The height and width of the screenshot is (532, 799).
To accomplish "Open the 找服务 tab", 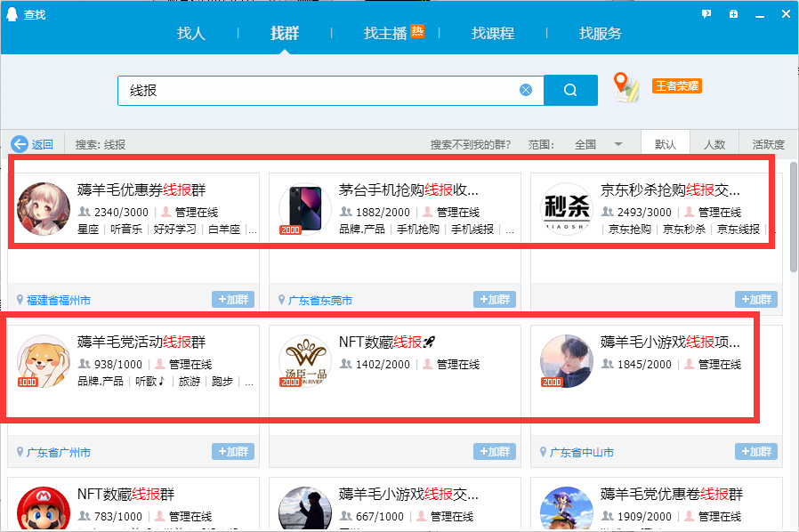I will pyautogui.click(x=601, y=34).
